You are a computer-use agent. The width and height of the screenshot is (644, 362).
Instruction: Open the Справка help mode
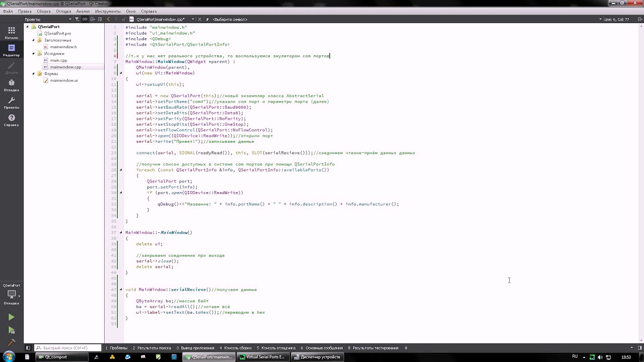(11, 120)
